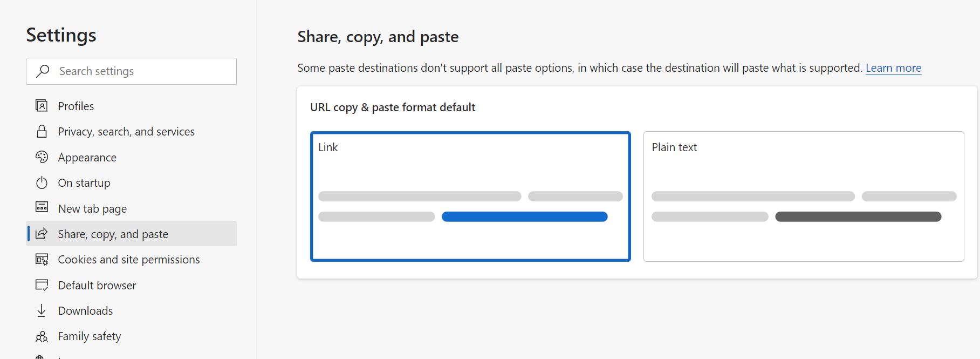This screenshot has height=359, width=980.
Task: Follow the Learn more link
Action: [893, 68]
